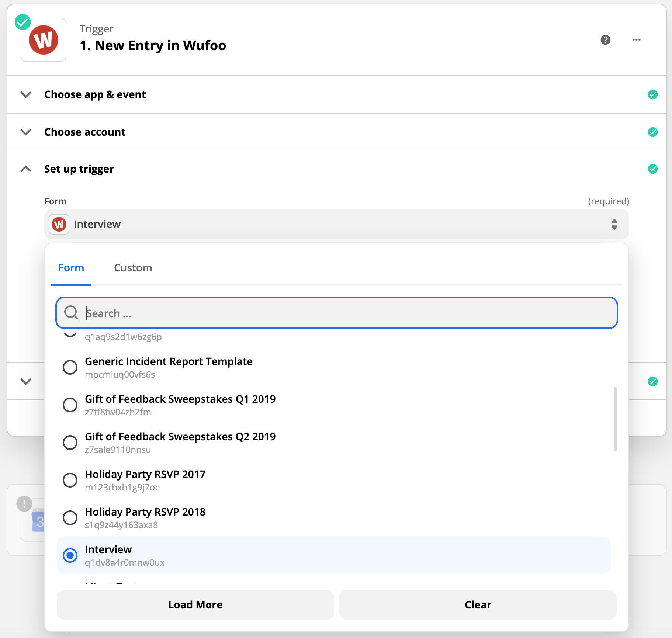This screenshot has width=672, height=638.
Task: Switch to the Custom tab
Action: coord(133,268)
